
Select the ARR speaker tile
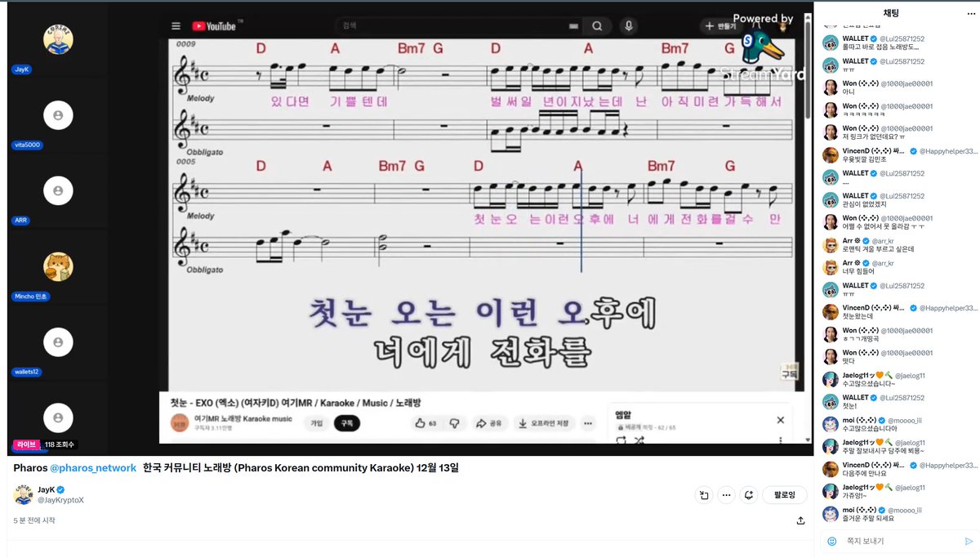point(58,190)
